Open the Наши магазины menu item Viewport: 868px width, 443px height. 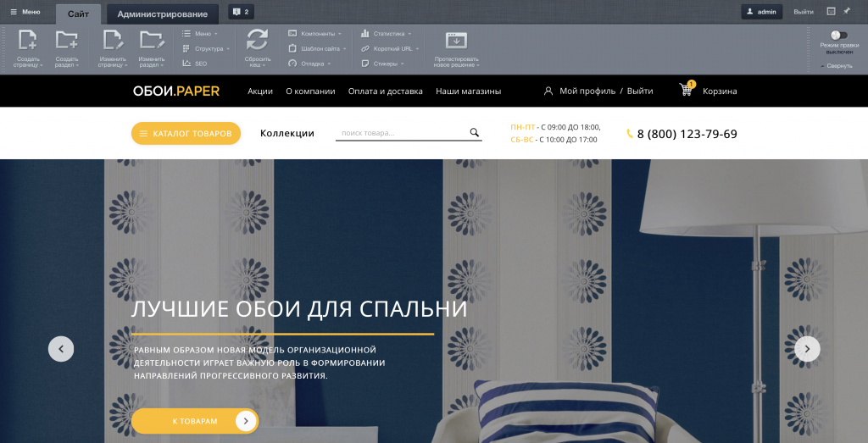pyautogui.click(x=468, y=91)
